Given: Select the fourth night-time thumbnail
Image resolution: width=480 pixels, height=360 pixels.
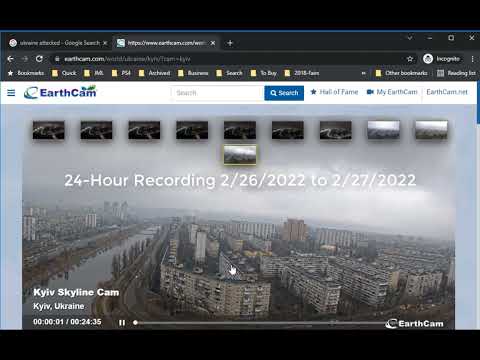Looking at the screenshot, I should pos(192,130).
